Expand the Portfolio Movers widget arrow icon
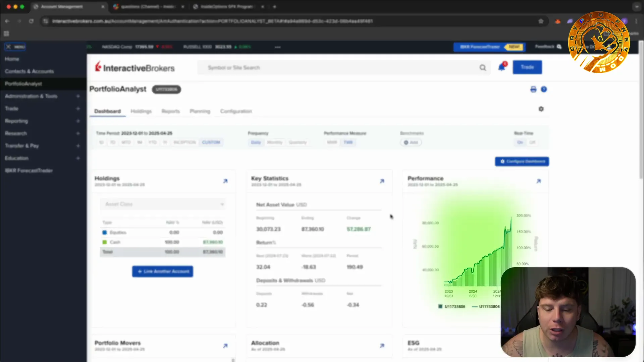The height and width of the screenshot is (362, 644). 225,346
